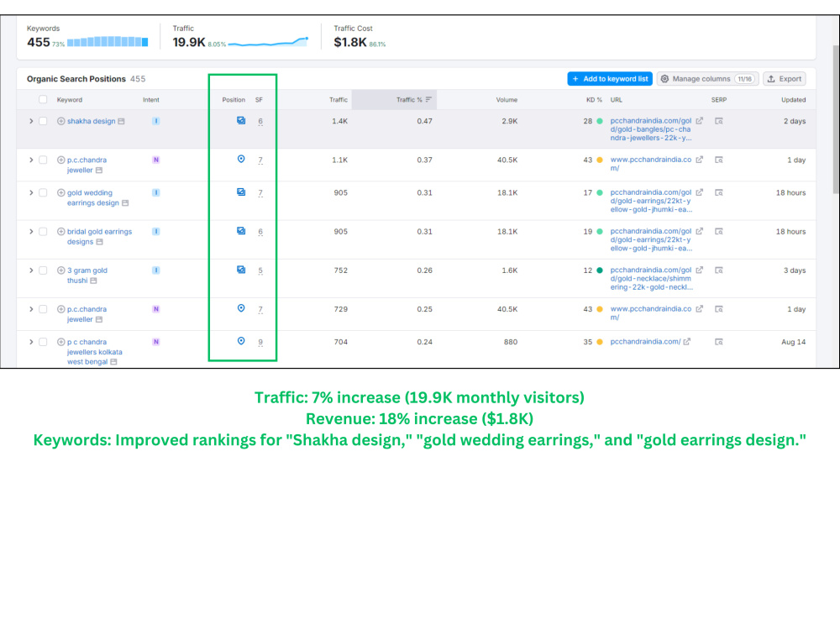Viewport: 840px width, 630px height.
Task: Open external link icon for www.pcchandraindia.com 1.1K row
Action: (699, 160)
